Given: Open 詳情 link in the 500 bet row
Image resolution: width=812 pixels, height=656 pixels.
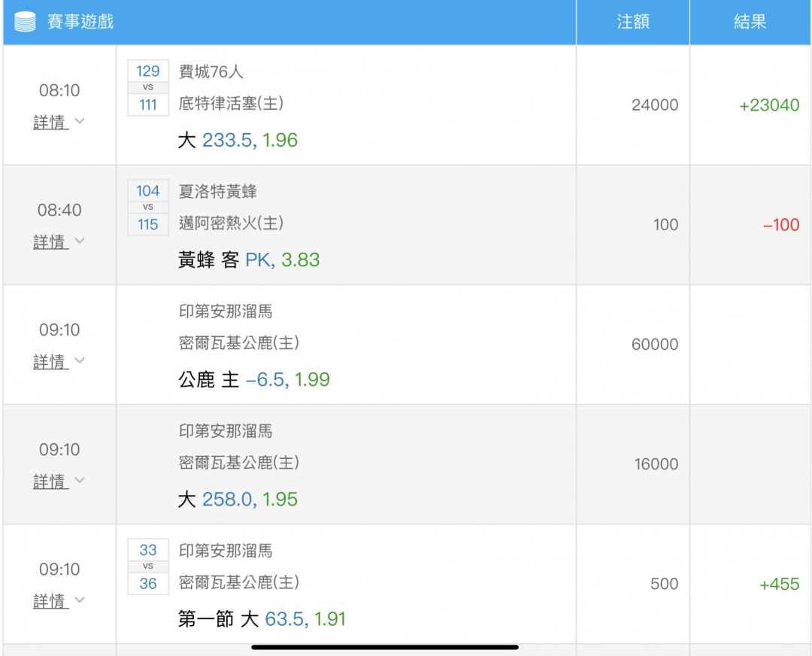Looking at the screenshot, I should (x=51, y=601).
